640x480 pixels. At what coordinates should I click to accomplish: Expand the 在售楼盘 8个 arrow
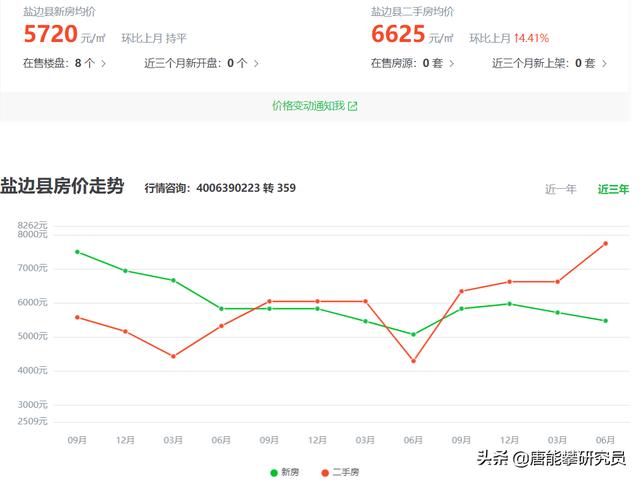103,64
